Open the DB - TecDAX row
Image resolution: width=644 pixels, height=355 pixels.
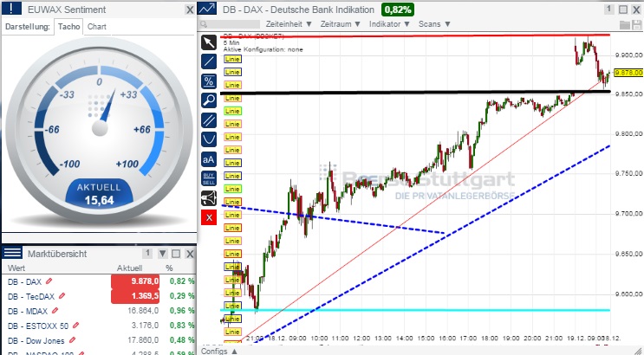click(99, 296)
